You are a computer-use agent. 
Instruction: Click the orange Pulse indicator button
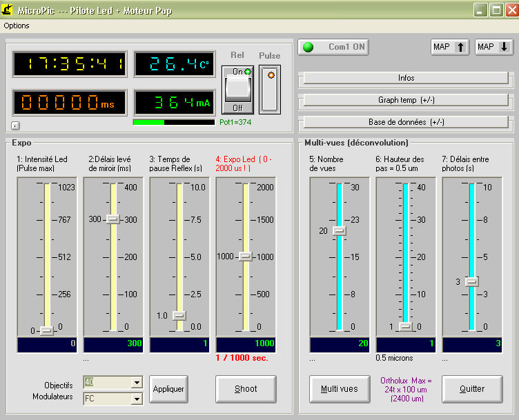(x=270, y=90)
